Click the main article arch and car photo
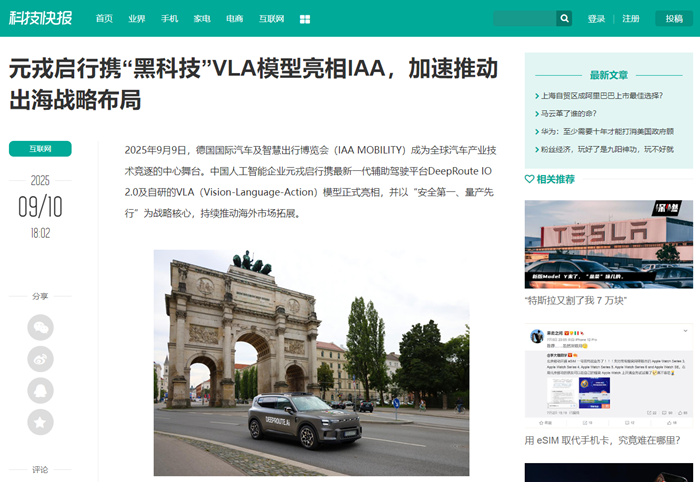 [312, 362]
